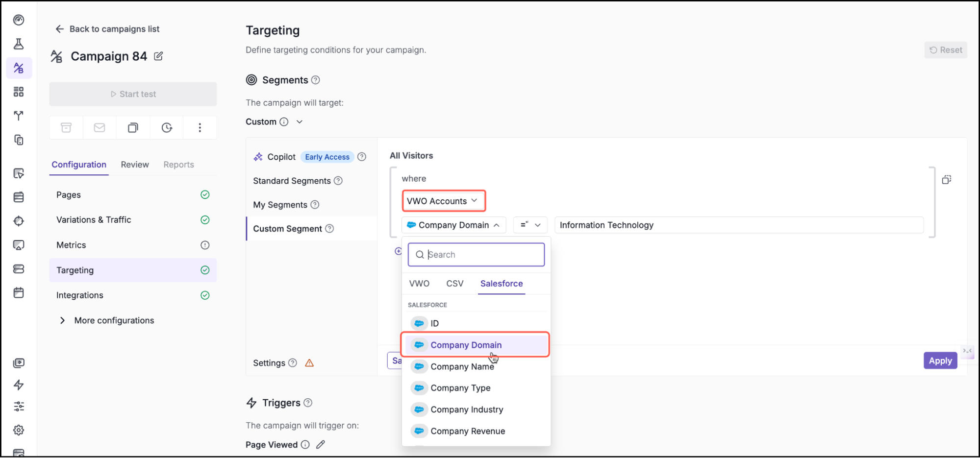Click the Search field in the attribute dropdown
The image size is (980, 458).
pos(476,254)
